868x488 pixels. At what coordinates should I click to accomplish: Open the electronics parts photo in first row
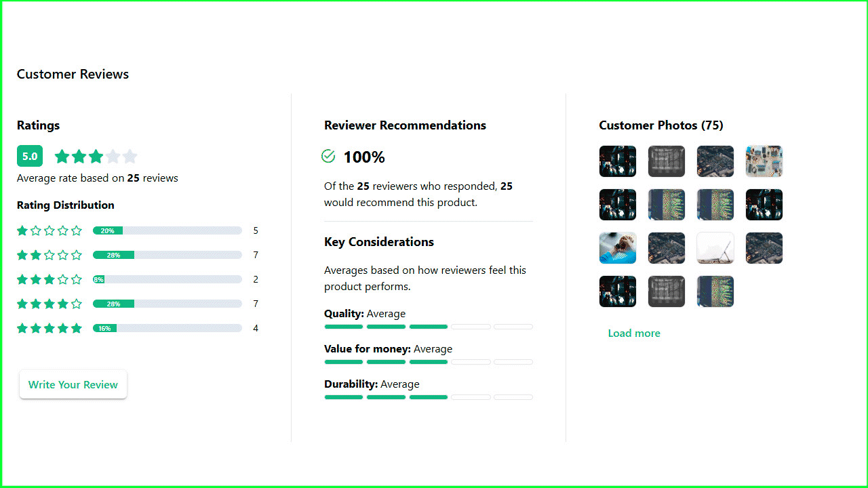[x=764, y=161]
